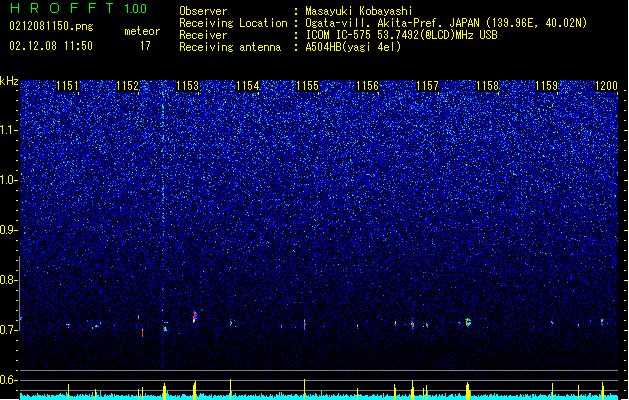
Task: Select the ICOM IC-575 53.7492 MHz USB text
Action: coord(401,35)
